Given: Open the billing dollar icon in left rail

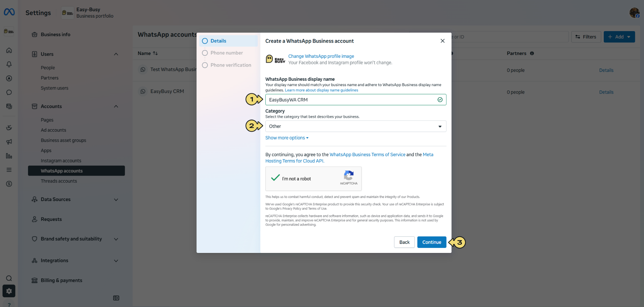Looking at the screenshot, I should click(x=9, y=184).
